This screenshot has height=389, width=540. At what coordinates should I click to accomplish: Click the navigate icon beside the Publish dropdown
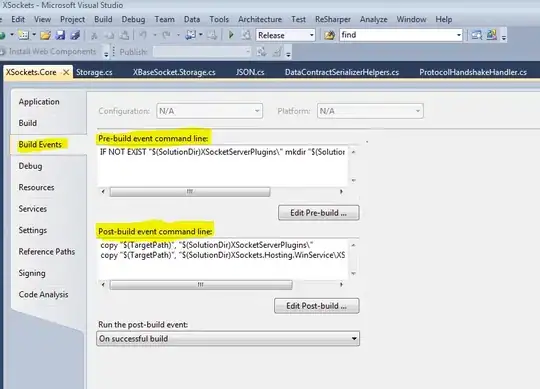pos(262,52)
